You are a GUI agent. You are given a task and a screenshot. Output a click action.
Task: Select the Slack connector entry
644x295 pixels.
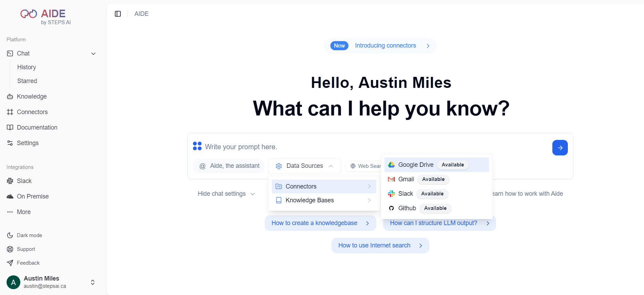pos(437,194)
